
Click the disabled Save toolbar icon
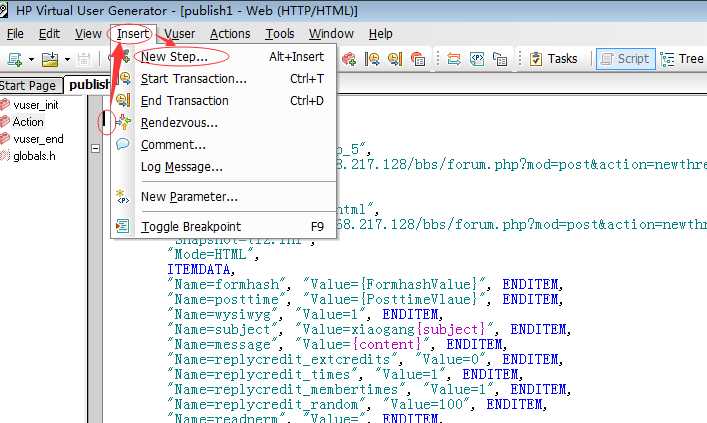[x=84, y=59]
